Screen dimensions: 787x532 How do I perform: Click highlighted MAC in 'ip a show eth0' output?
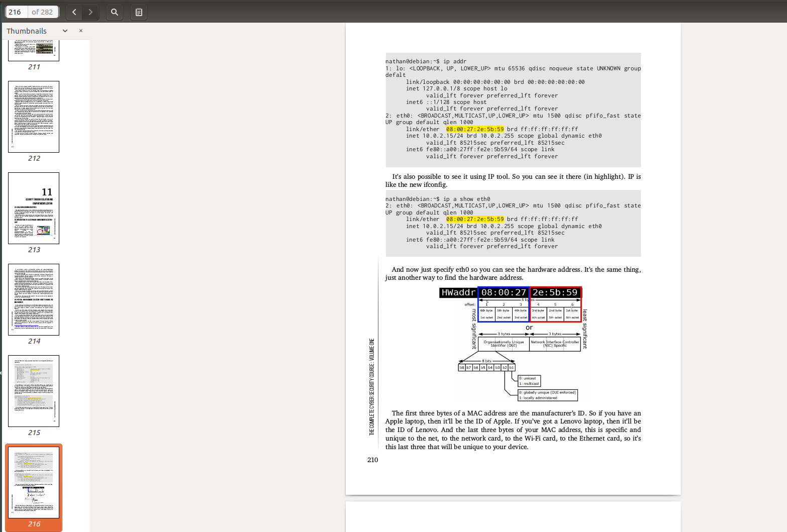point(474,219)
